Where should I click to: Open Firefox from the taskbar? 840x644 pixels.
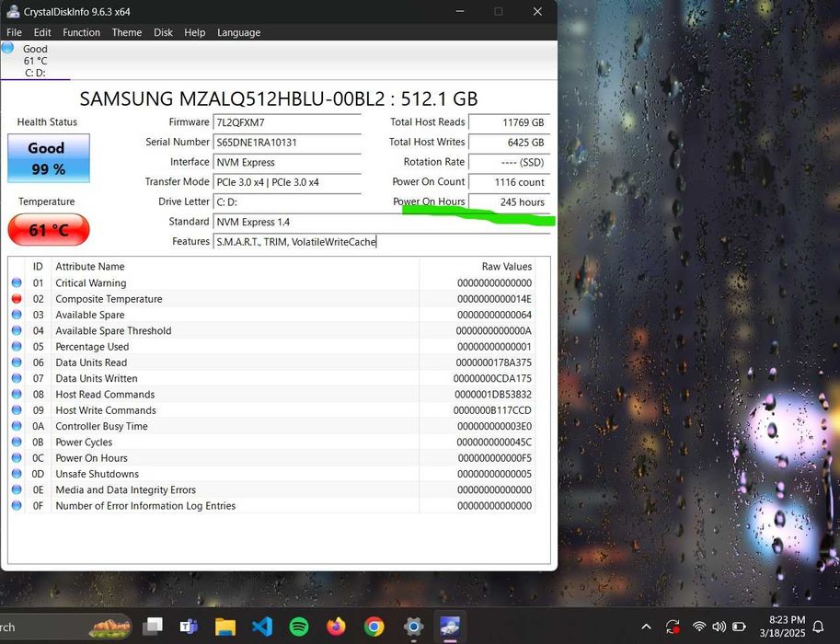336,626
